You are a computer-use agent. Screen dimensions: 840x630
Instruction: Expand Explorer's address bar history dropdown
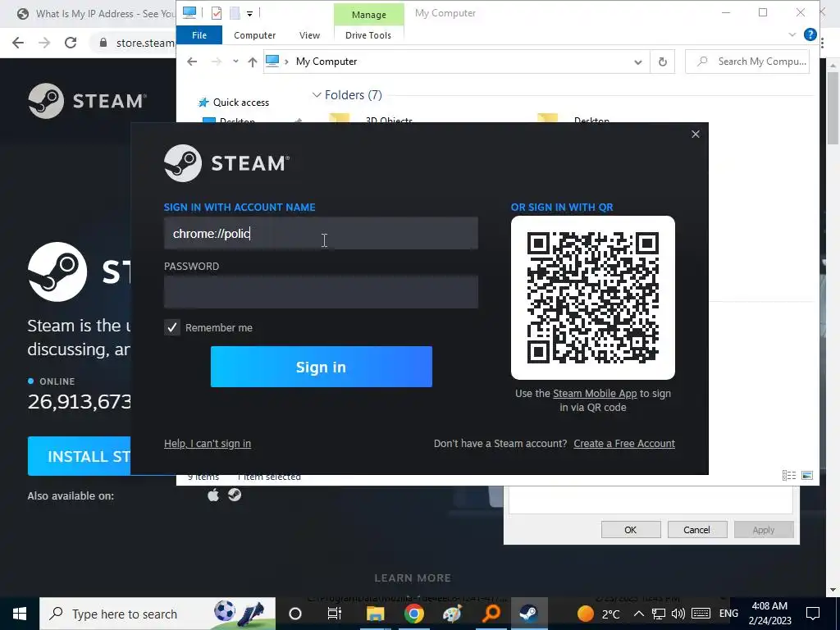637,62
